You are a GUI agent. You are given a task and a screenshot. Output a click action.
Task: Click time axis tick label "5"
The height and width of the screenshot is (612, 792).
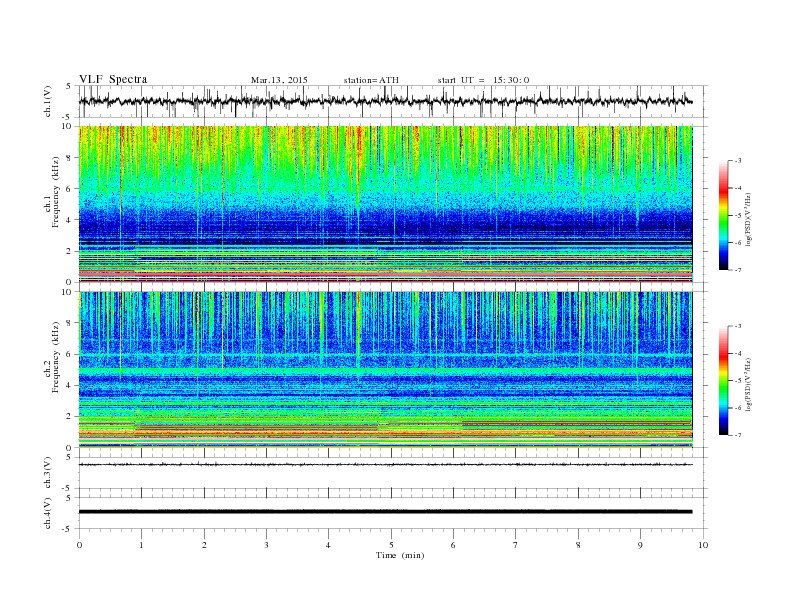(391, 545)
